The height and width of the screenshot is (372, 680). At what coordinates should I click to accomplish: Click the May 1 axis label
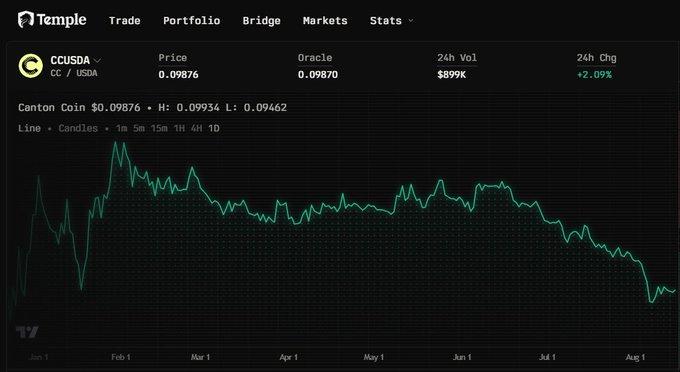pyautogui.click(x=373, y=357)
